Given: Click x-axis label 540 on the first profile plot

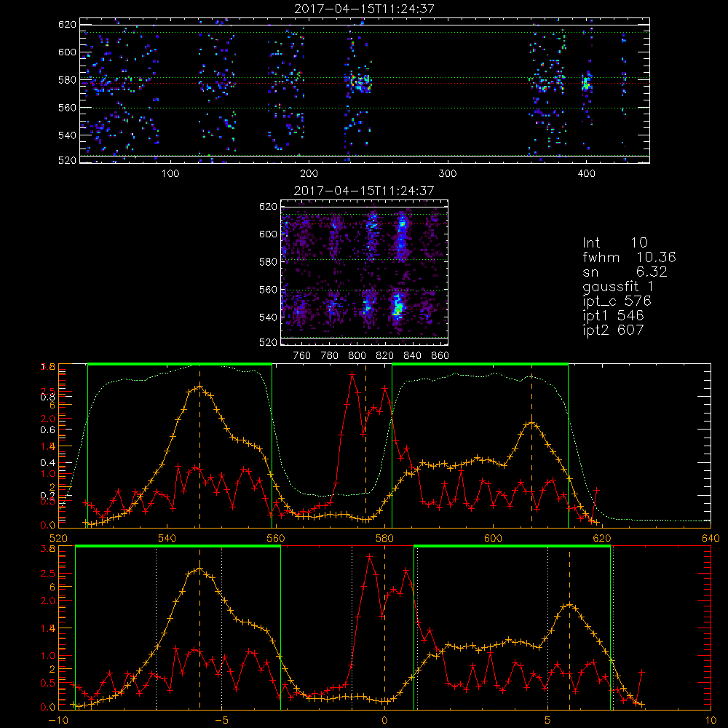Looking at the screenshot, I should click(167, 539).
